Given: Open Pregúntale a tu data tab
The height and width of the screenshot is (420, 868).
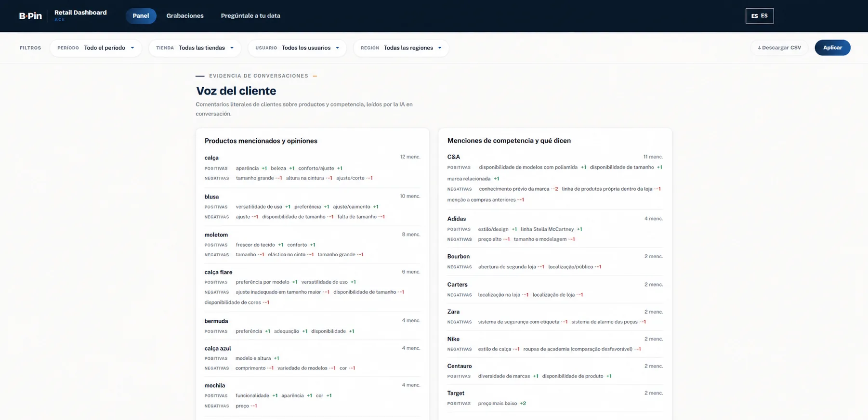Looking at the screenshot, I should click(x=250, y=16).
